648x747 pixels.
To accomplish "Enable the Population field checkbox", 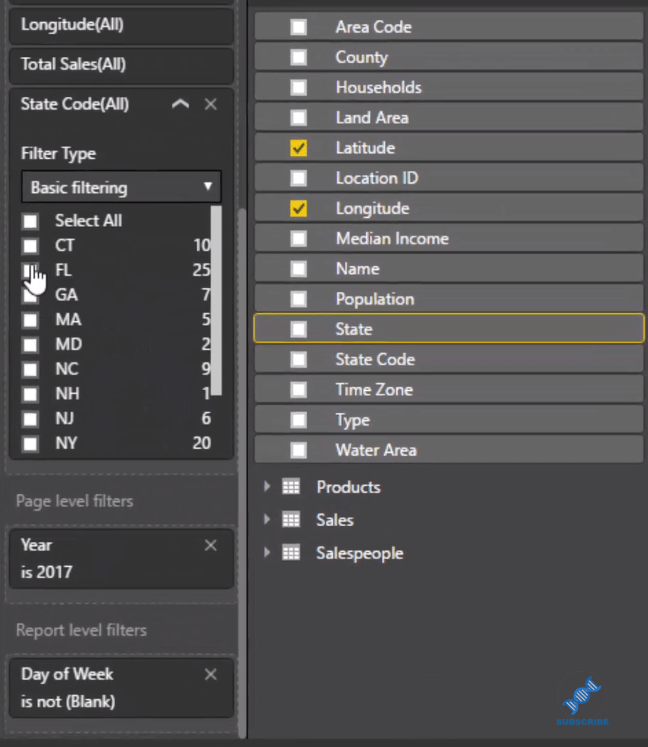I will 299,299.
